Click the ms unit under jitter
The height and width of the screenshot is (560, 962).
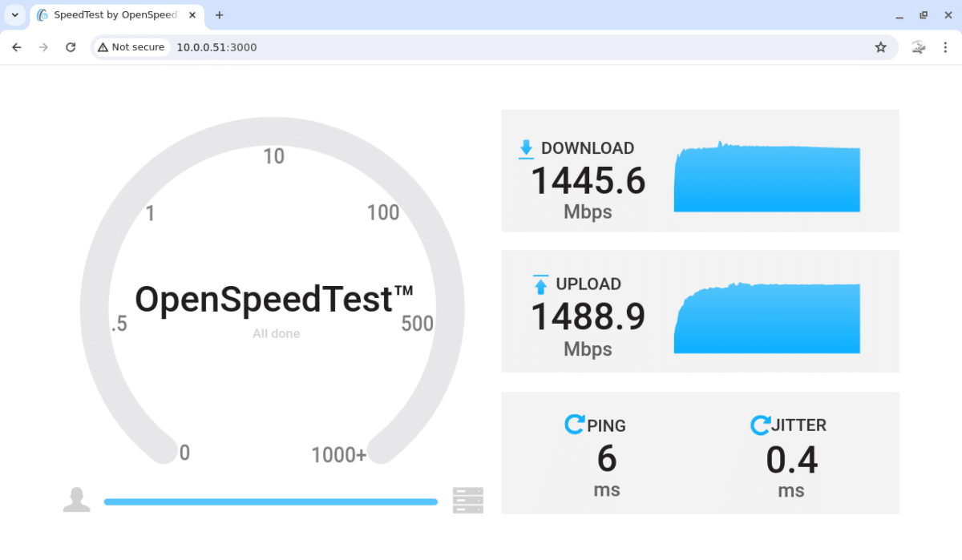(x=791, y=490)
